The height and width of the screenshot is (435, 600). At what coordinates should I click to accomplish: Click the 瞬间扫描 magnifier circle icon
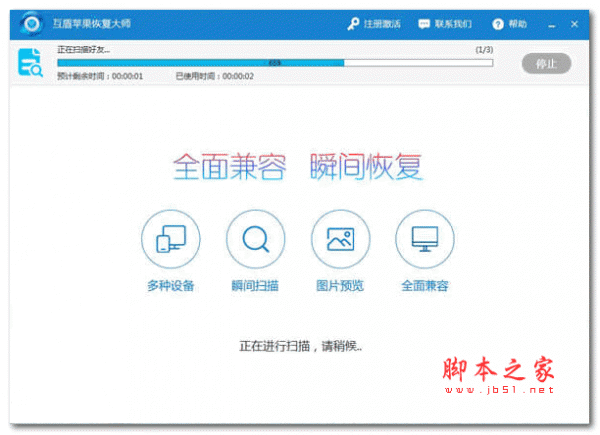[x=255, y=239]
